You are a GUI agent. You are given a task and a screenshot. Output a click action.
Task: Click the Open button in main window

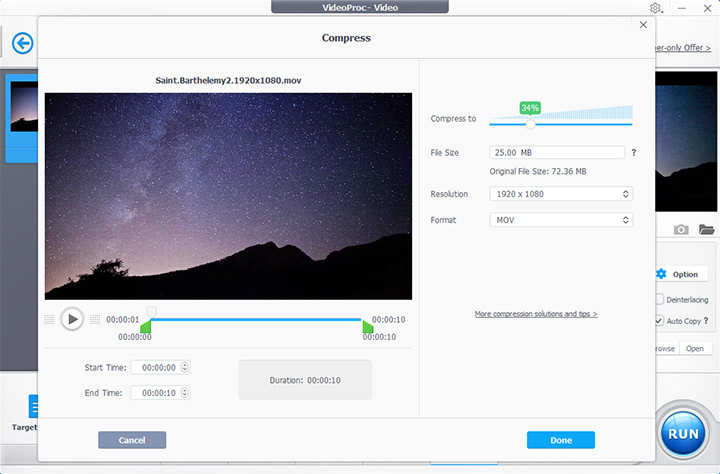(x=695, y=349)
